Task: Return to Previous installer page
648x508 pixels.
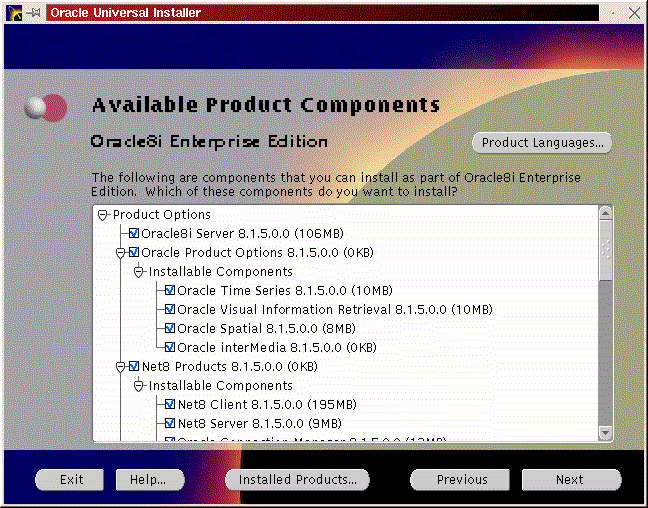Action: [x=461, y=480]
